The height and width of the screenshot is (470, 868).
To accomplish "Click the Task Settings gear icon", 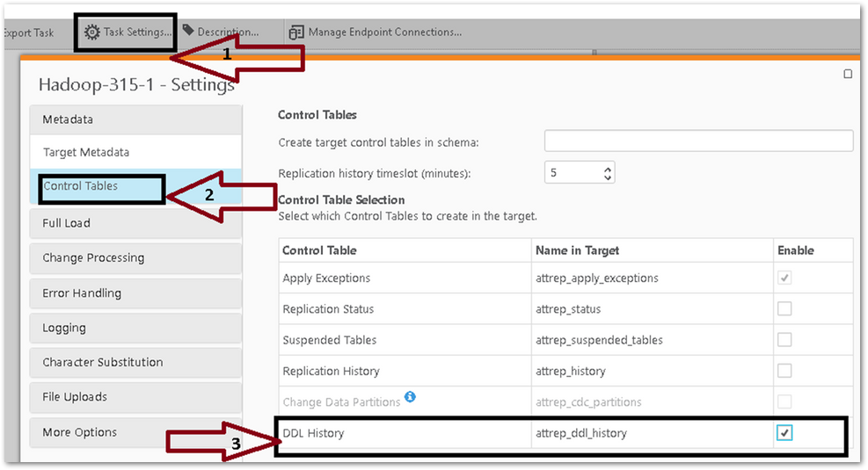I will [x=92, y=32].
